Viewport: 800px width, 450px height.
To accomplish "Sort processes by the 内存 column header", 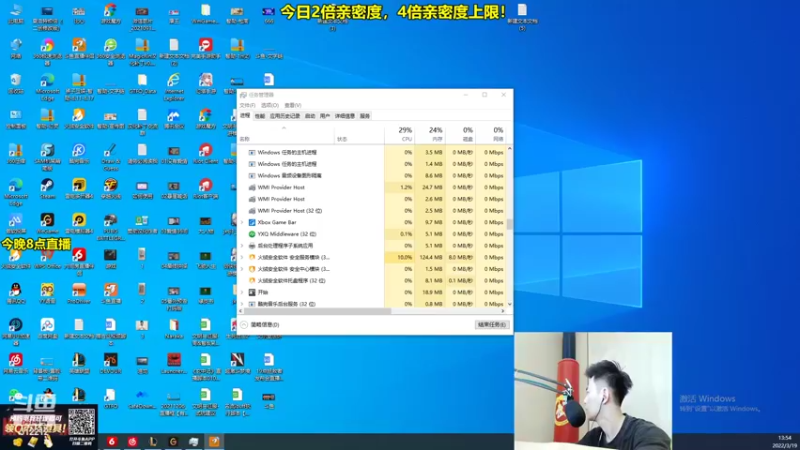I will (430, 134).
